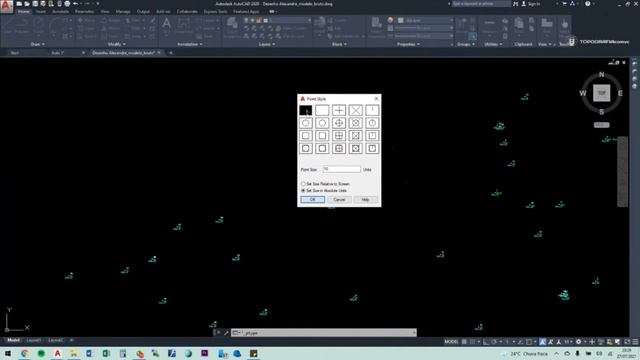Switch to the Annotate ribbon tab

tap(60, 11)
